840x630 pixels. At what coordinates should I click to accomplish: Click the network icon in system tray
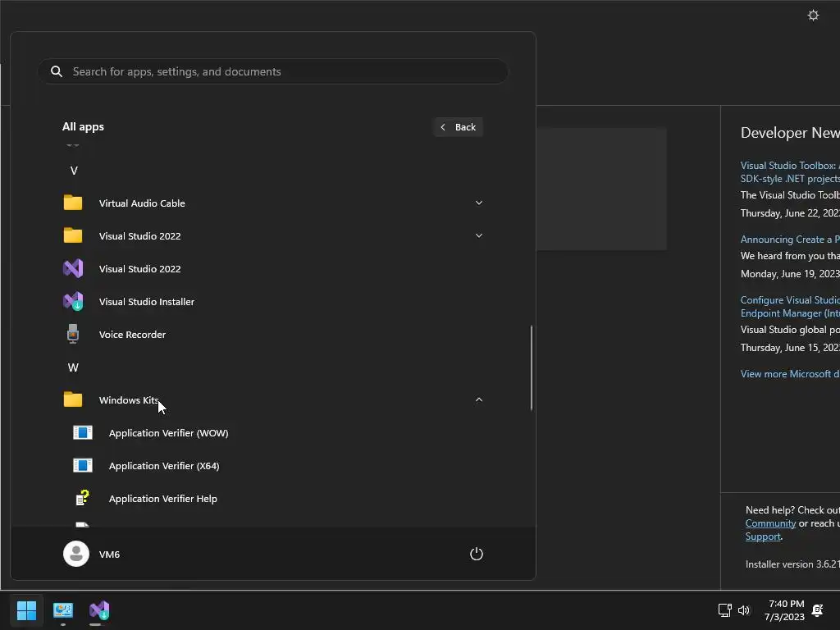tap(724, 610)
